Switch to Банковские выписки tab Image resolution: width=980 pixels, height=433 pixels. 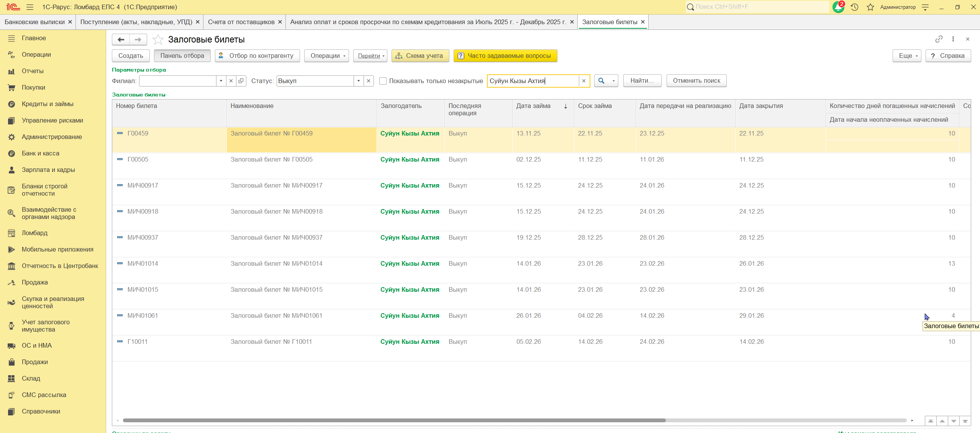click(x=34, y=22)
